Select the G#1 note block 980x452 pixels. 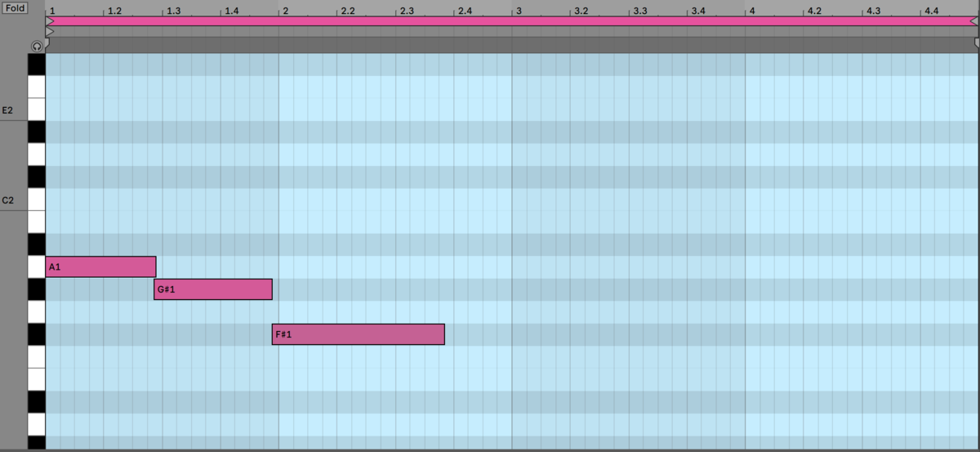click(x=213, y=289)
